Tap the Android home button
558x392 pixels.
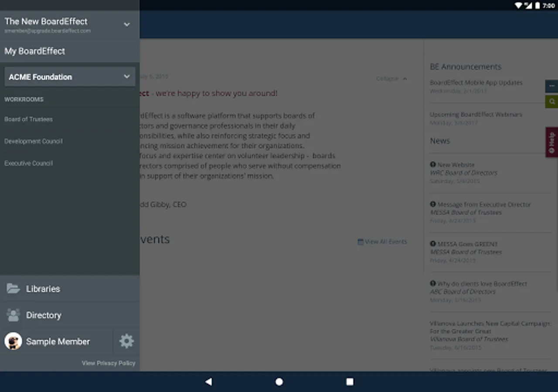279,382
